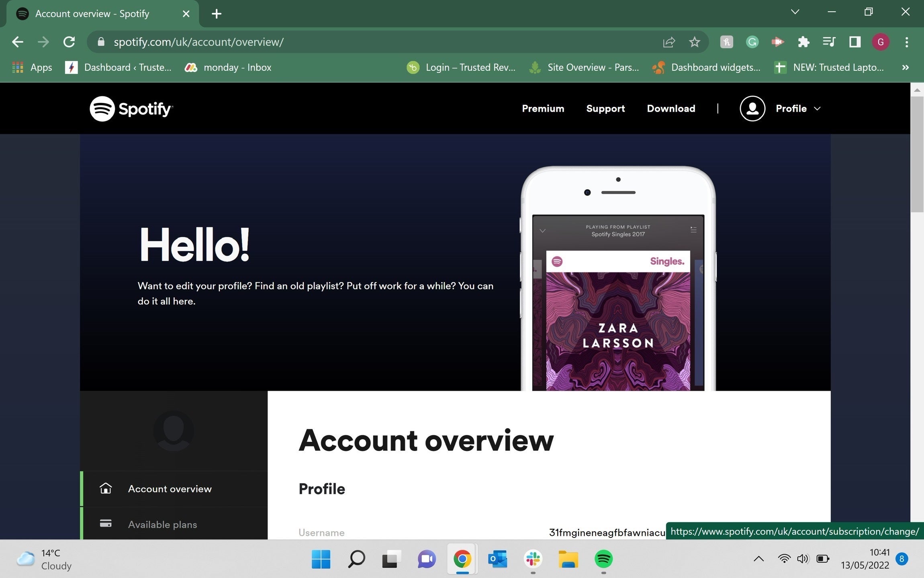Screen dimensions: 924x578
Task: Open File Explorer from the taskbar
Action: click(x=568, y=559)
